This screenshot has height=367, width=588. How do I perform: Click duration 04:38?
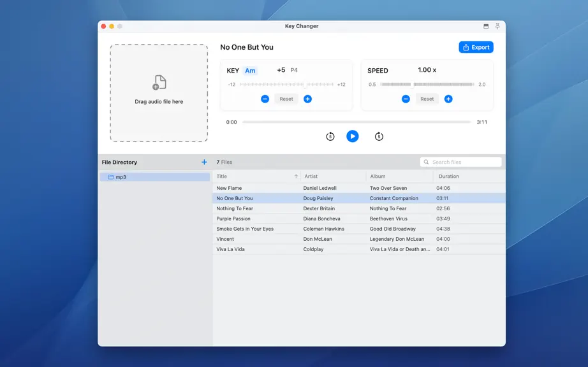(x=443, y=229)
